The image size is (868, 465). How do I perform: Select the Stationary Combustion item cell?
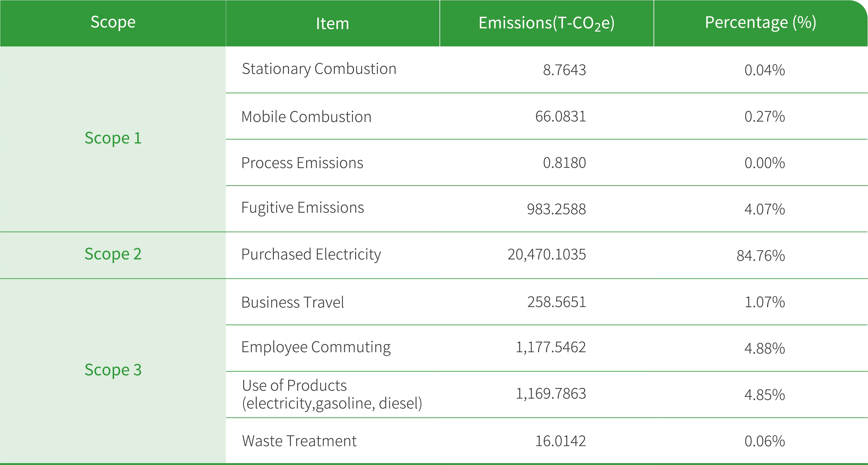pyautogui.click(x=319, y=69)
